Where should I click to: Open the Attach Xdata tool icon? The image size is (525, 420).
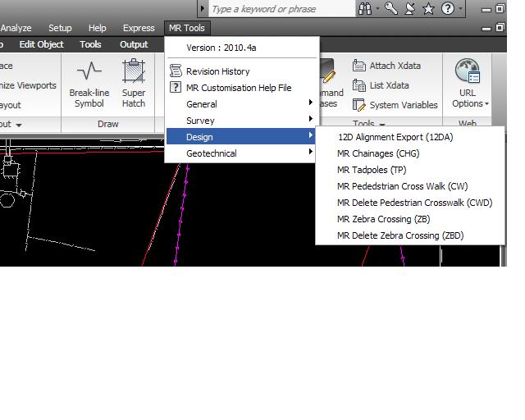point(359,66)
